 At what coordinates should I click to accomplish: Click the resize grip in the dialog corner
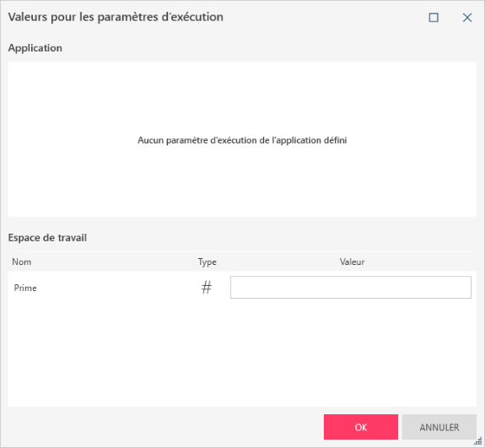[478, 441]
